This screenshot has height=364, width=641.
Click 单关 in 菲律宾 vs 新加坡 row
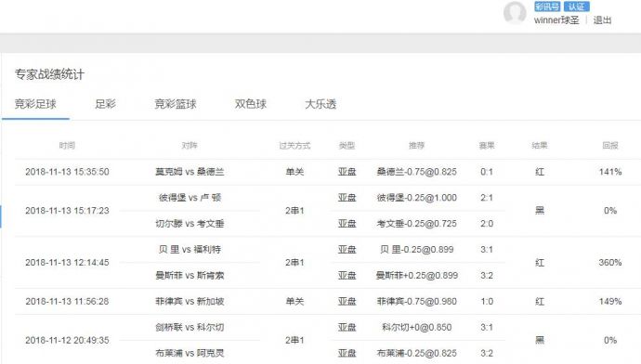click(x=294, y=302)
